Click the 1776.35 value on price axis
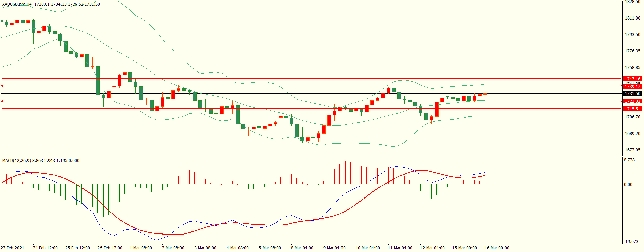The height and width of the screenshot is (252, 644). (x=632, y=51)
